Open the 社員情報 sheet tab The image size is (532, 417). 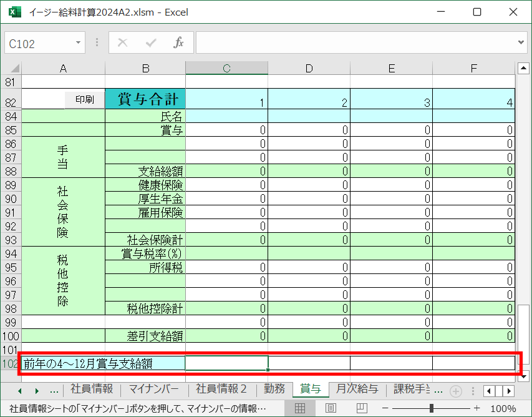[x=92, y=389]
